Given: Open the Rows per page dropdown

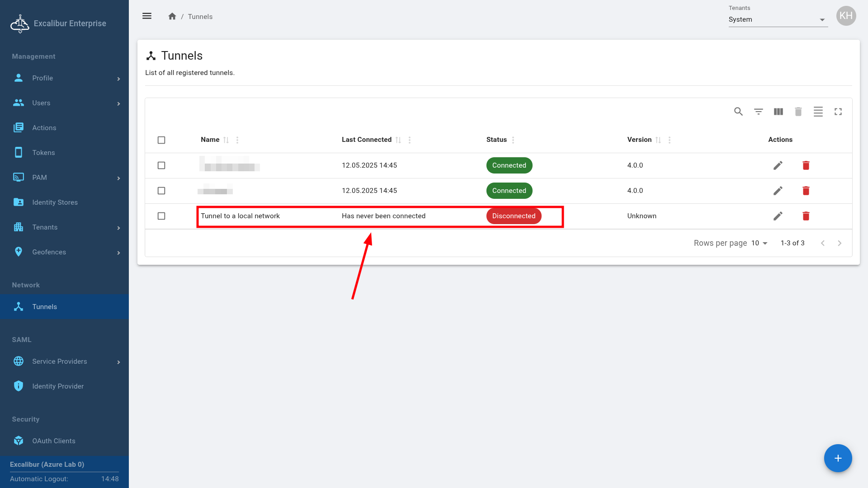Looking at the screenshot, I should coord(759,243).
